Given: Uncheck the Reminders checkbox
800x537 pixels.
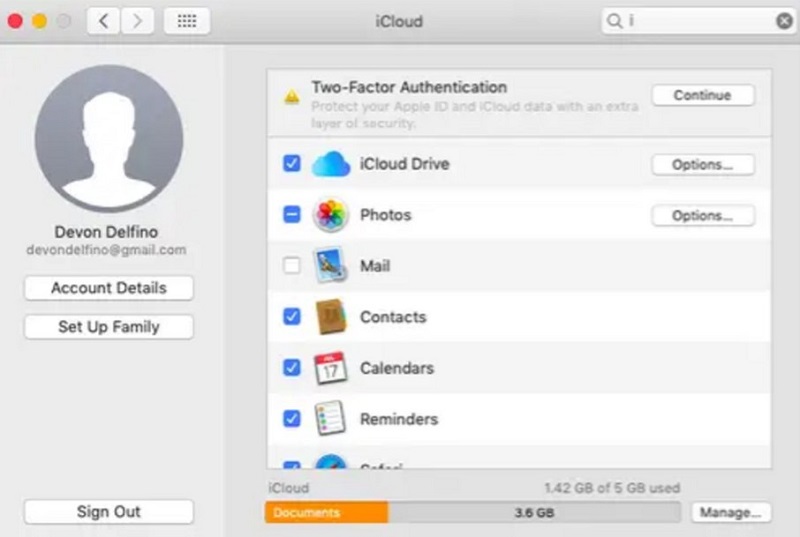Looking at the screenshot, I should click(x=292, y=419).
